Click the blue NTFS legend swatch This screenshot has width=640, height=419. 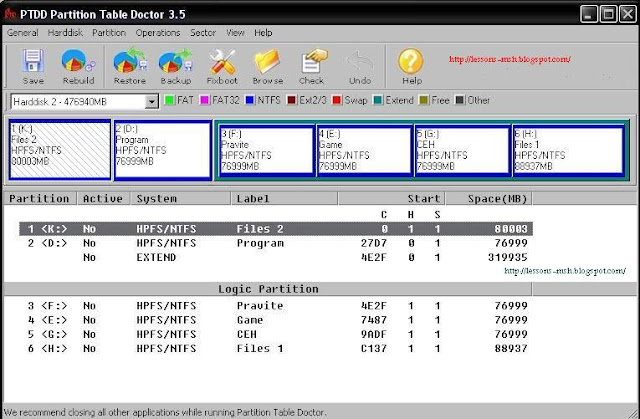point(250,100)
